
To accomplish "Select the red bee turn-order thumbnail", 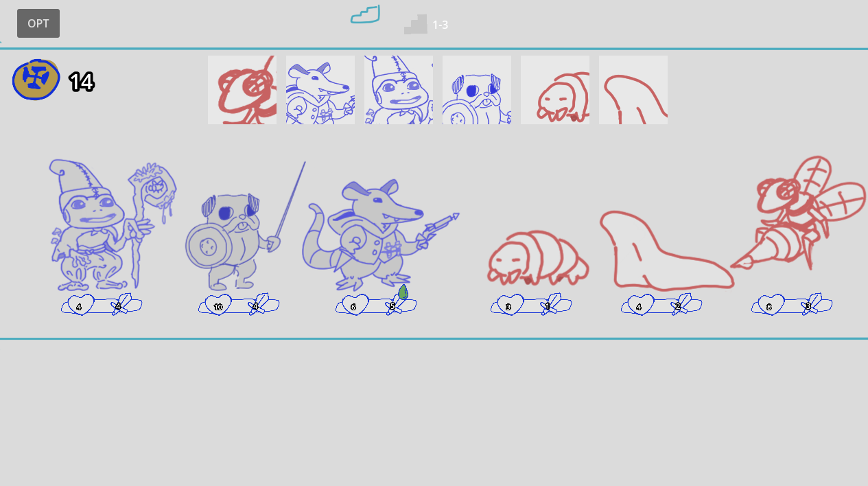I will pos(242,90).
